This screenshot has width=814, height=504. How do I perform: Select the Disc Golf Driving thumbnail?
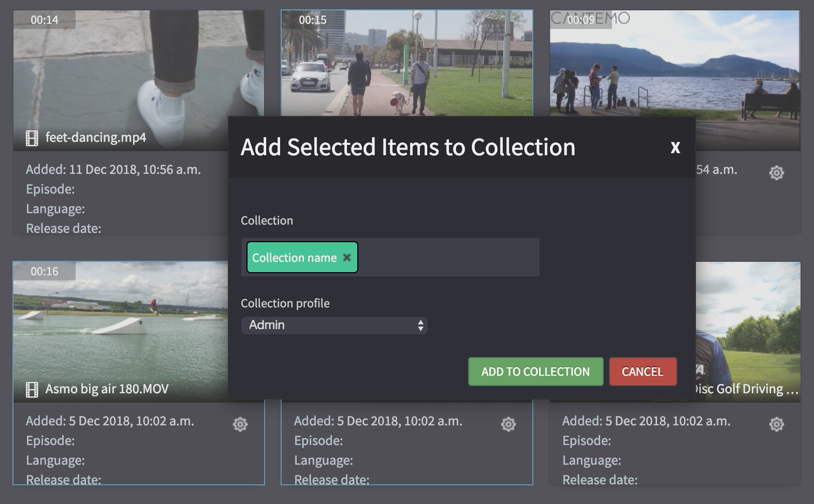click(748, 332)
